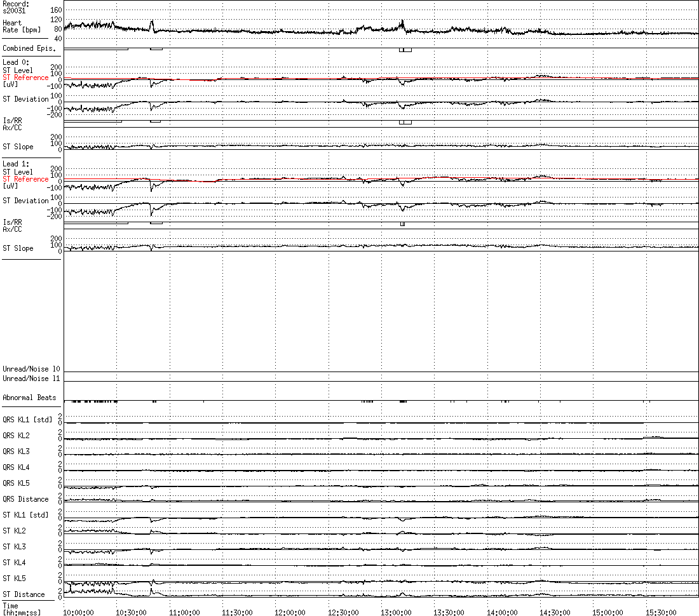Select the Lead 1 ST Deviation label
Viewport: 699px width, 616px height.
click(x=25, y=201)
